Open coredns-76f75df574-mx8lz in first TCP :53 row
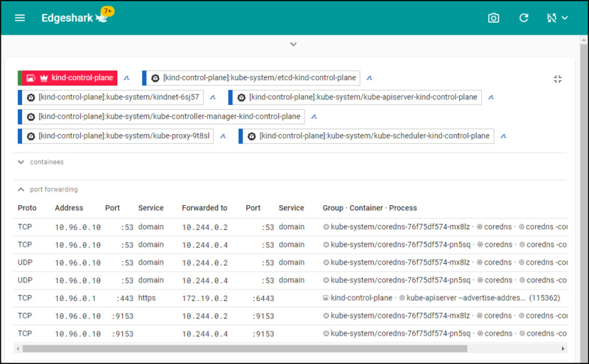589x364 pixels. pos(400,227)
